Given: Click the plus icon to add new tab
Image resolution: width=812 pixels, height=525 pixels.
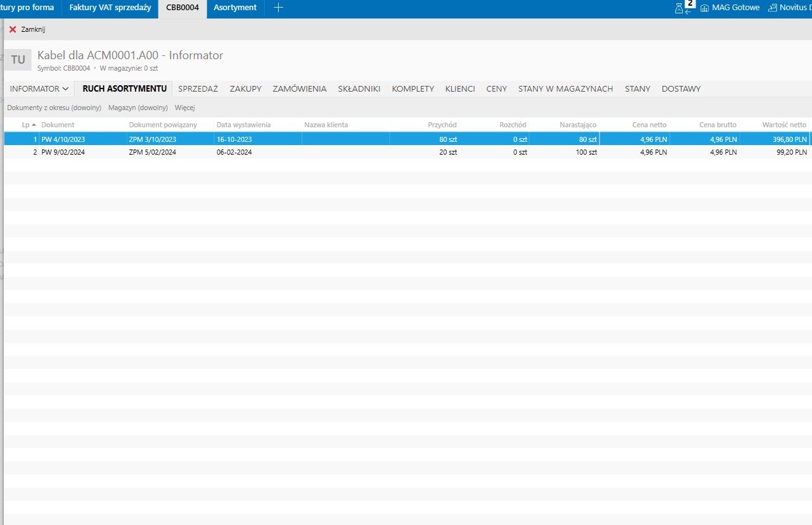Looking at the screenshot, I should (278, 8).
